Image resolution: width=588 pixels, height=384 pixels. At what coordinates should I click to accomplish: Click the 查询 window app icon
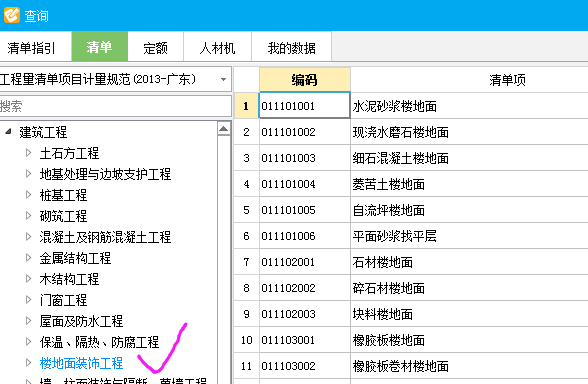(12, 15)
